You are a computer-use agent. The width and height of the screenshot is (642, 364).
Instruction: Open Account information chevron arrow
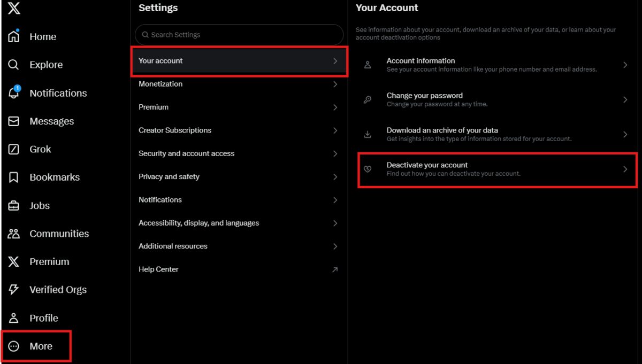pyautogui.click(x=625, y=65)
